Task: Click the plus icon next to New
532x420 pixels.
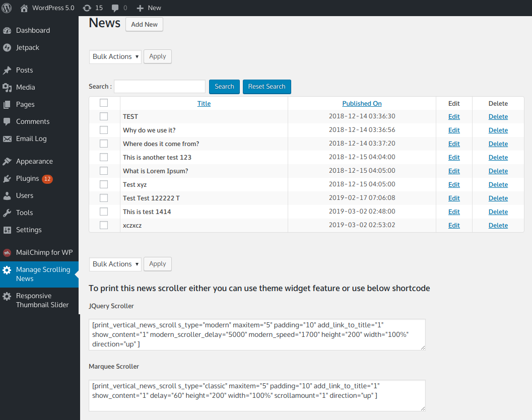Action: point(140,8)
